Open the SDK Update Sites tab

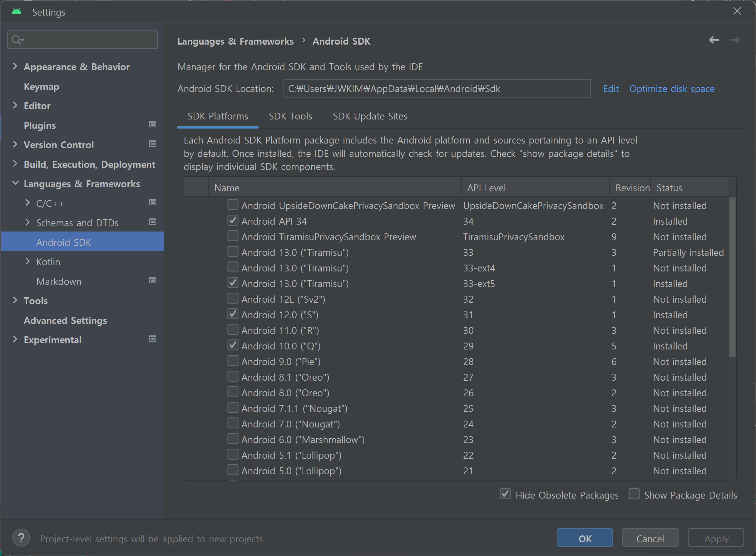point(370,116)
